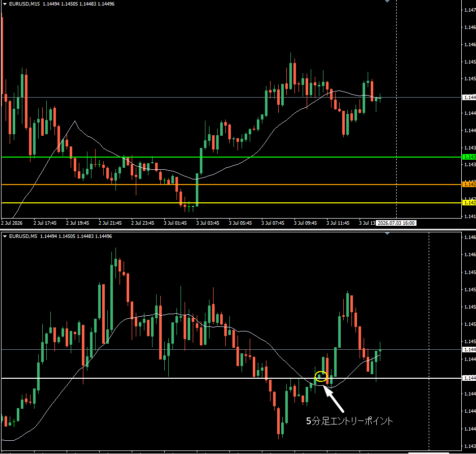Click the current price label on M15 price scale

pyautogui.click(x=469, y=98)
